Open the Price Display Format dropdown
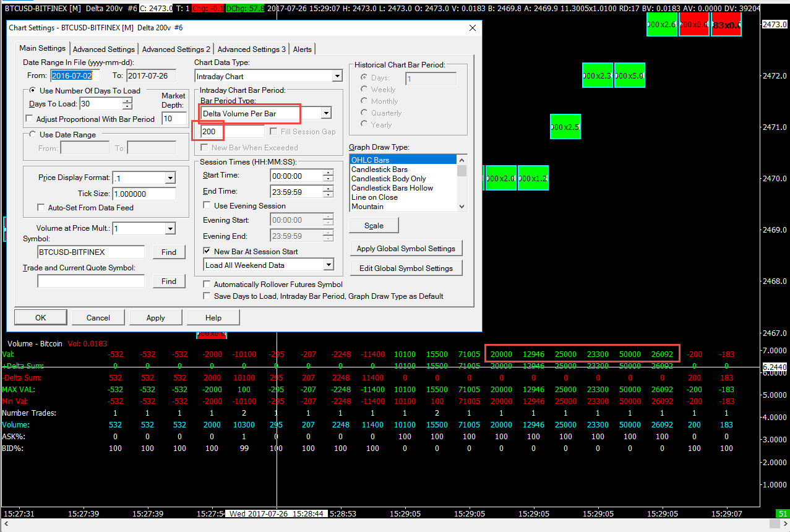Image resolution: width=790 pixels, height=532 pixels. point(170,178)
